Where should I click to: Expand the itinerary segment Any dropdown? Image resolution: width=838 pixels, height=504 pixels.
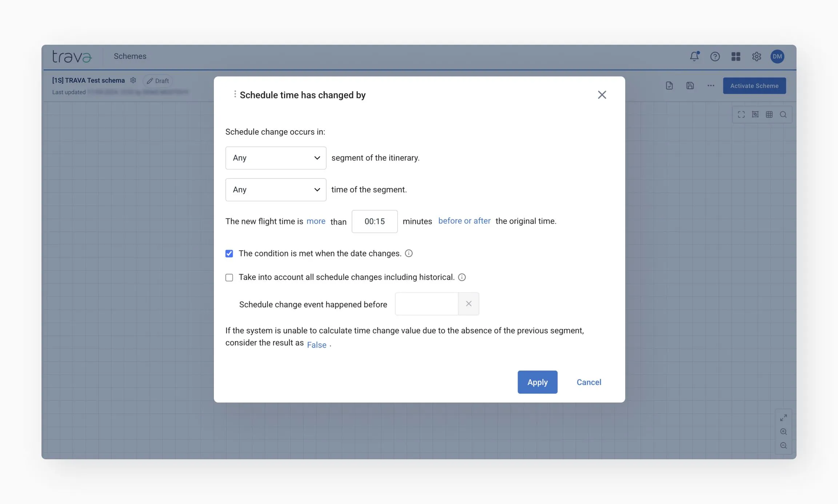point(276,158)
